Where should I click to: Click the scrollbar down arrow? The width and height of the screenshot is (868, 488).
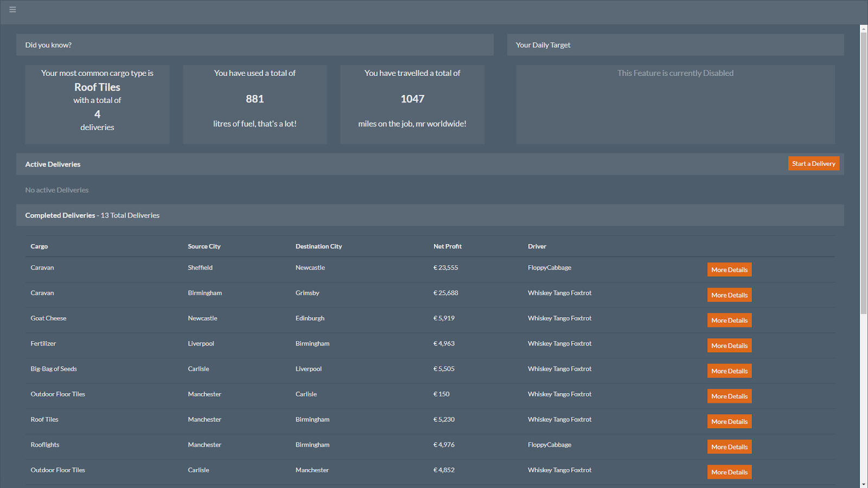pyautogui.click(x=863, y=484)
